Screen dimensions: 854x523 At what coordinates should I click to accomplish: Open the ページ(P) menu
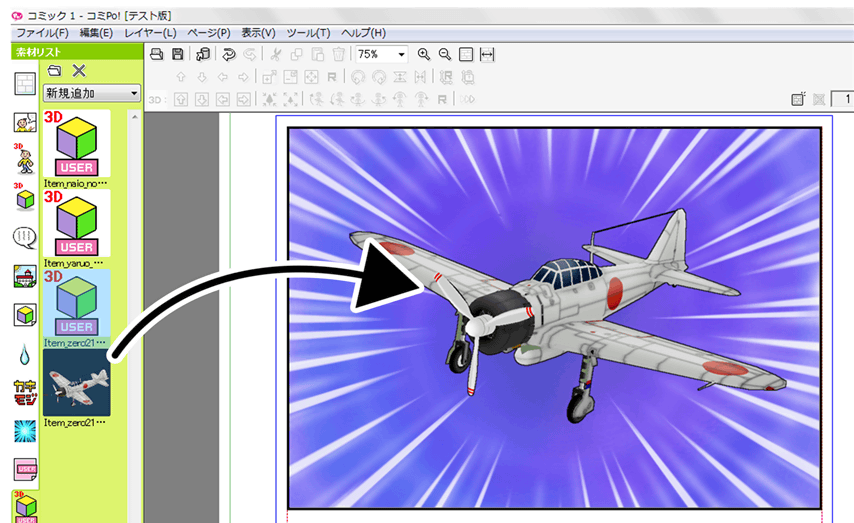point(209,33)
